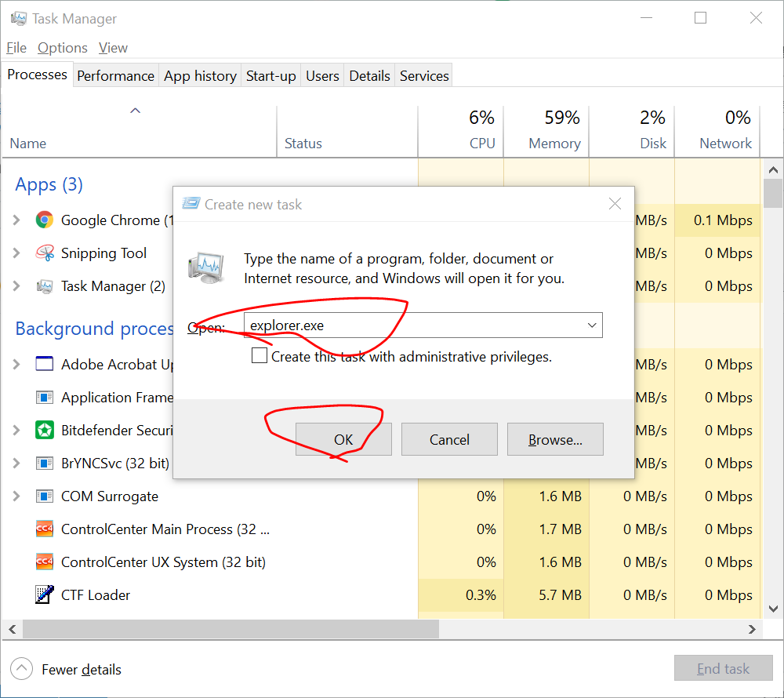The height and width of the screenshot is (698, 784).
Task: Open the File menu
Action: [x=16, y=48]
